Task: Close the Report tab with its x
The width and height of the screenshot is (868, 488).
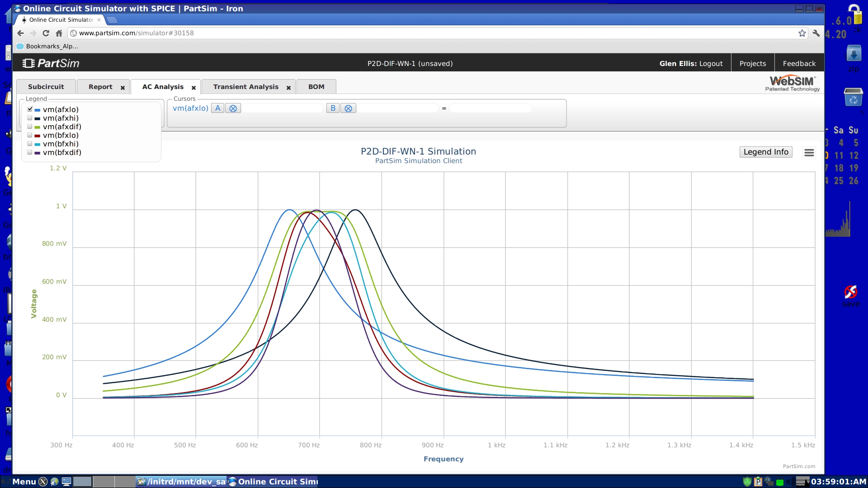Action: 123,88
